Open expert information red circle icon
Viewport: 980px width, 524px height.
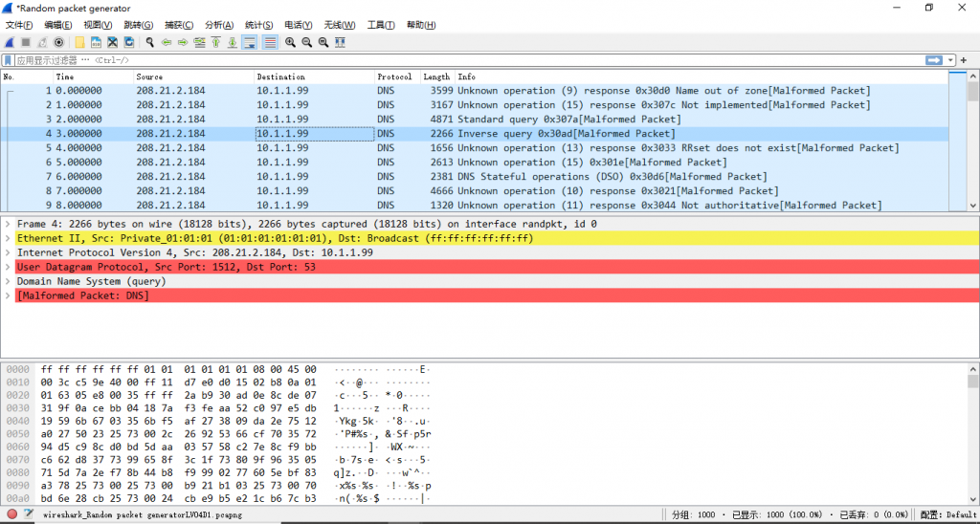click(11, 514)
